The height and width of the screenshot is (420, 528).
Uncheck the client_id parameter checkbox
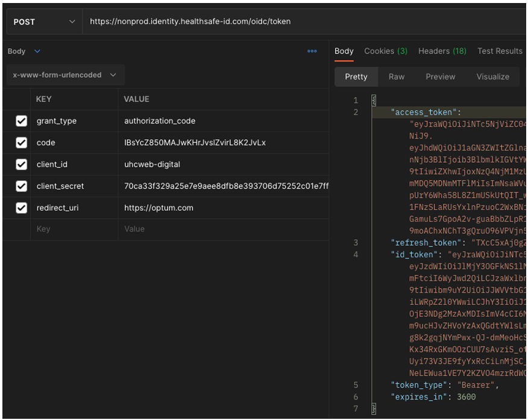tap(22, 165)
